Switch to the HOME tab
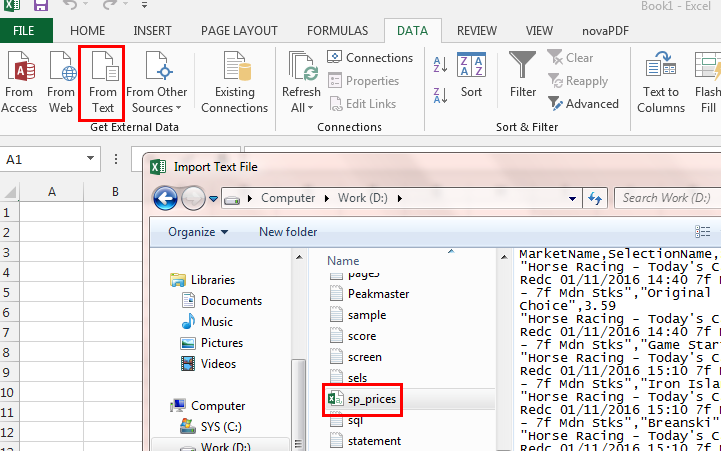The width and height of the screenshot is (721, 451). click(87, 31)
